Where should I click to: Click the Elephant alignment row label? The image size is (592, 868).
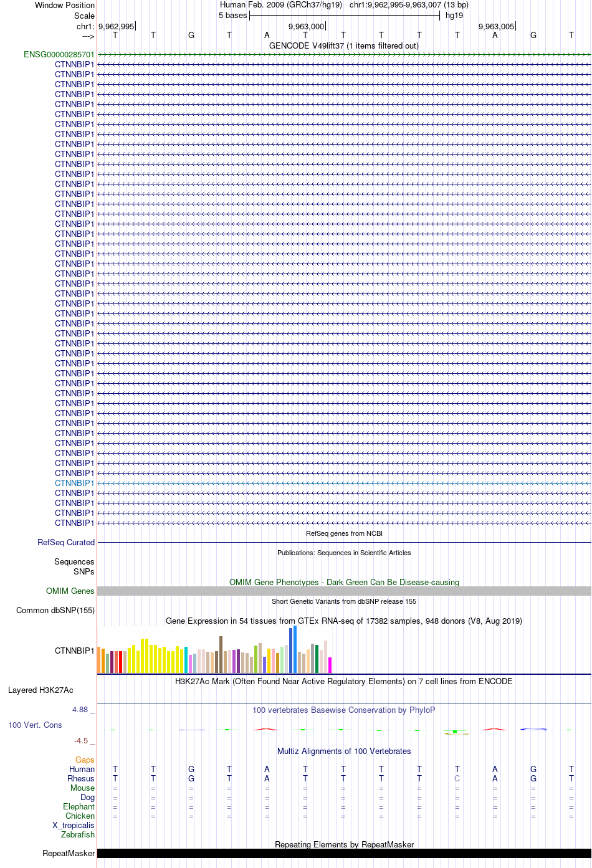click(x=79, y=806)
